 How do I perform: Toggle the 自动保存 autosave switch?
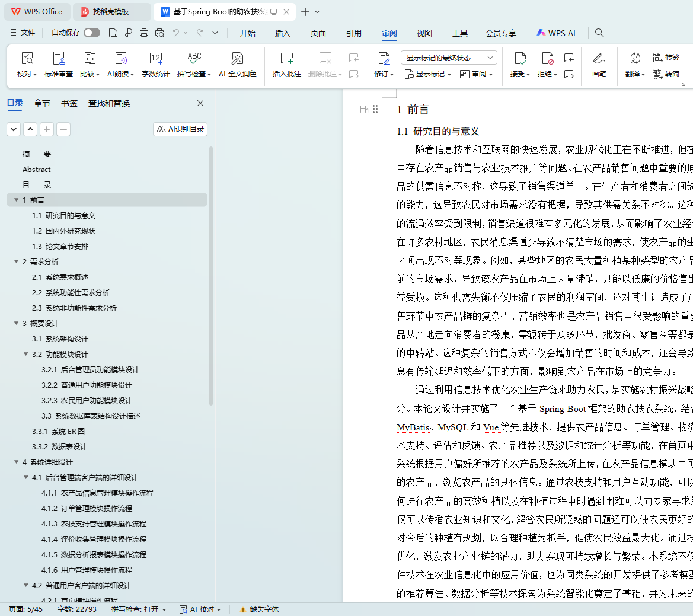(x=92, y=33)
